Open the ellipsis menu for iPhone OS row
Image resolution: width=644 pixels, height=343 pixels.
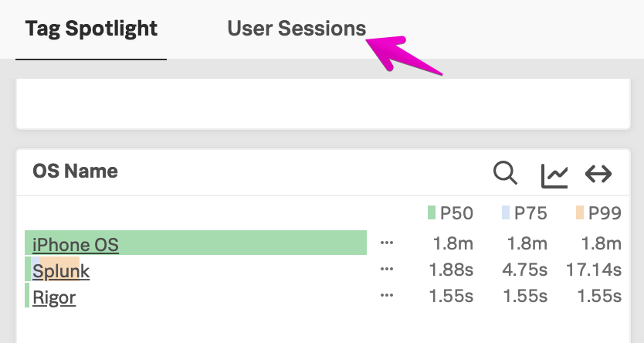[x=388, y=243]
